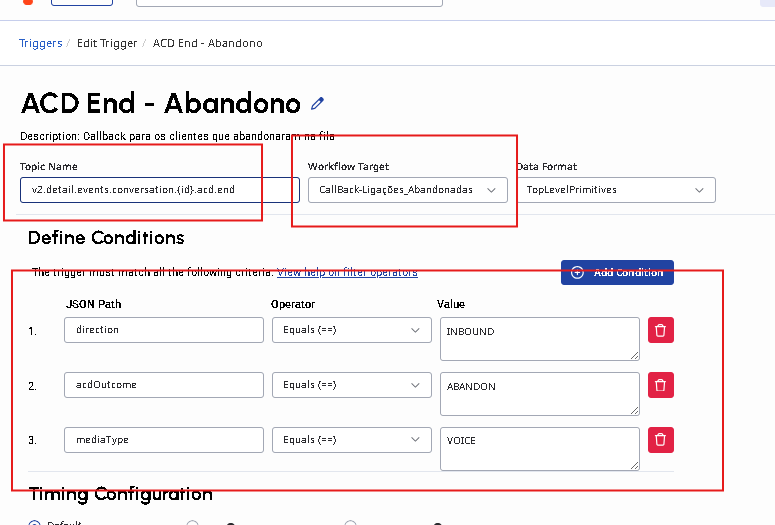Edit the ABANDON value text area
The image size is (775, 525).
539,393
